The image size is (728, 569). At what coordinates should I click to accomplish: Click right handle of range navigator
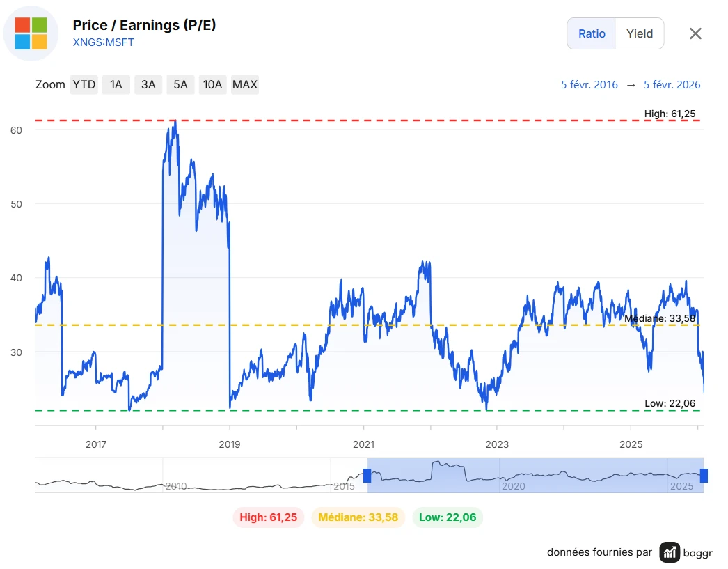pos(704,476)
